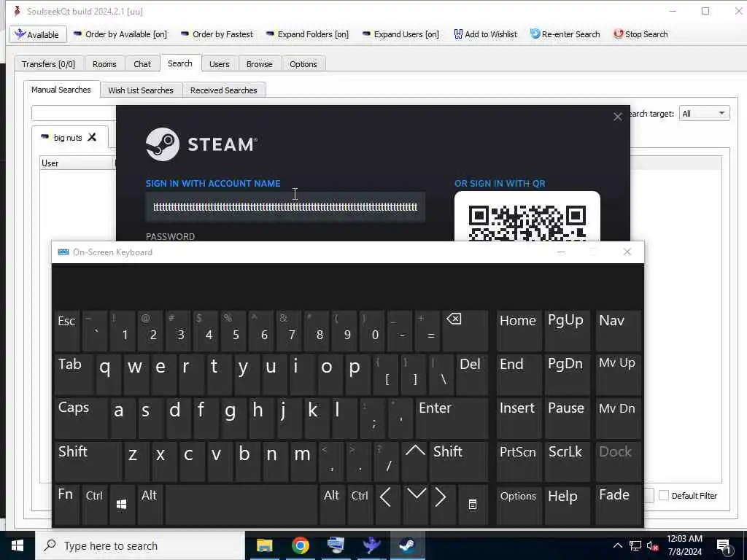Click the Nav key on keyboard
Viewport: 747px width, 560px height.
618,330
